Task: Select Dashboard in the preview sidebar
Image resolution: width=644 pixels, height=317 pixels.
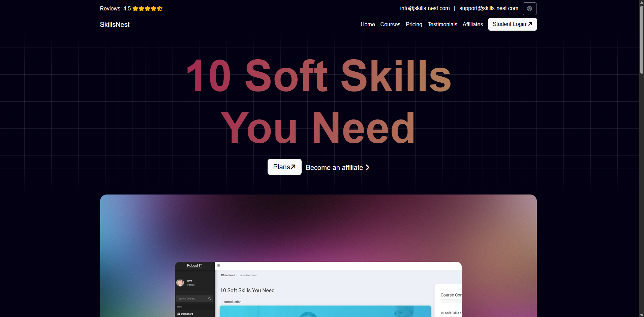Action: [185, 314]
